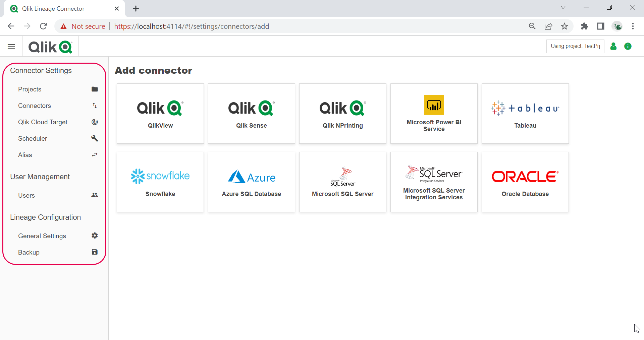
Task: Click the green info icon in header
Action: (628, 46)
